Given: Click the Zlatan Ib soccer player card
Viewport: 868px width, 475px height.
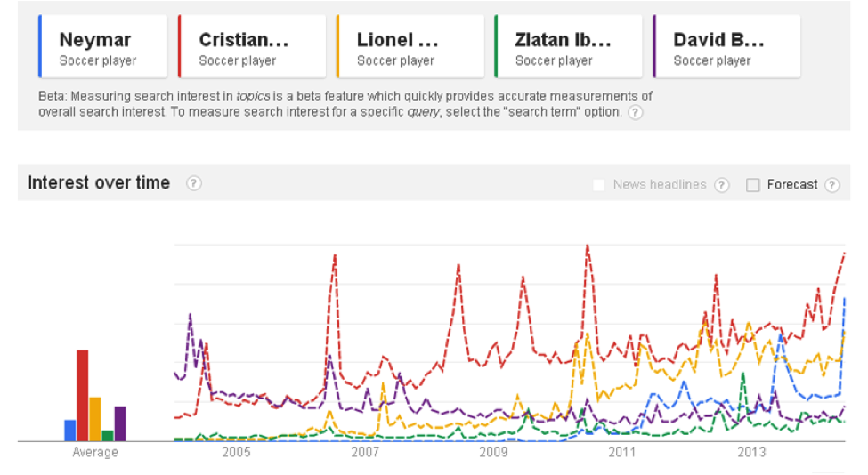Looking at the screenshot, I should [568, 46].
